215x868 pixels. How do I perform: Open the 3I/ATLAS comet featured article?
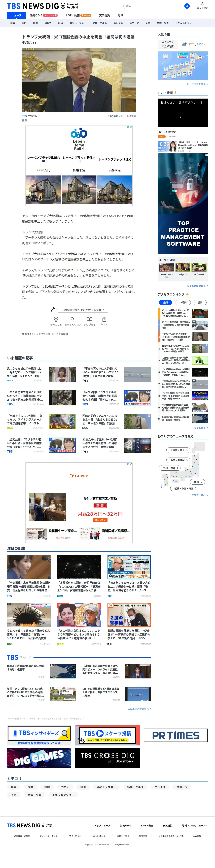pos(79,576)
